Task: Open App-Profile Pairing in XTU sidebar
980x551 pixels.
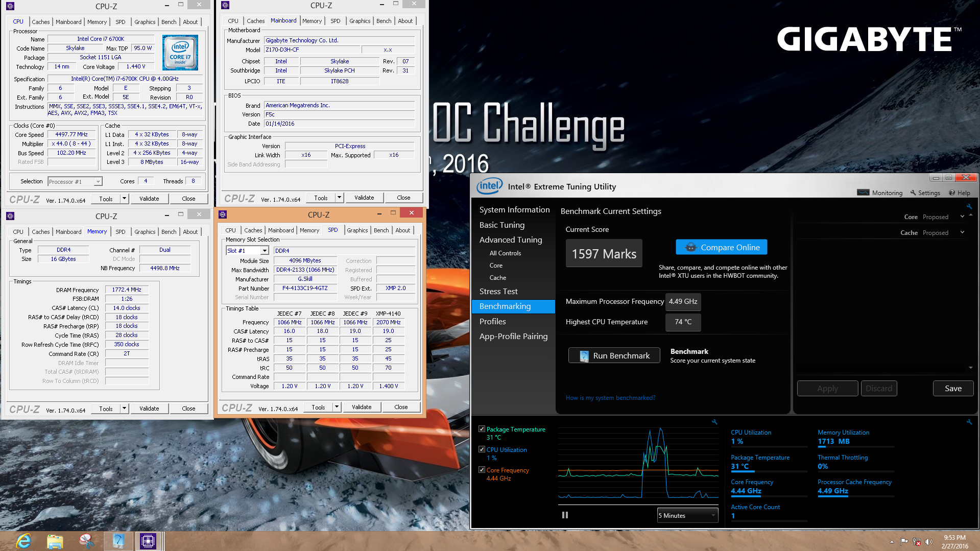Action: [x=514, y=337]
